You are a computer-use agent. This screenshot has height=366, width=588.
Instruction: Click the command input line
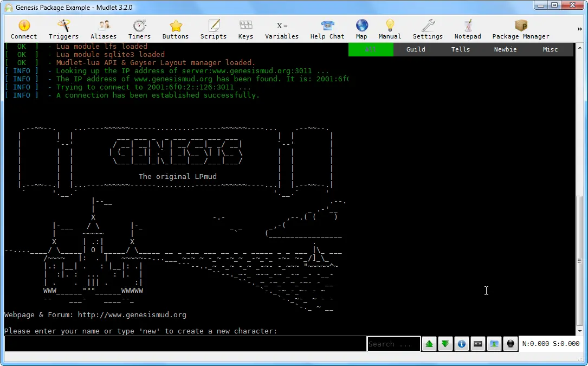coord(185,344)
